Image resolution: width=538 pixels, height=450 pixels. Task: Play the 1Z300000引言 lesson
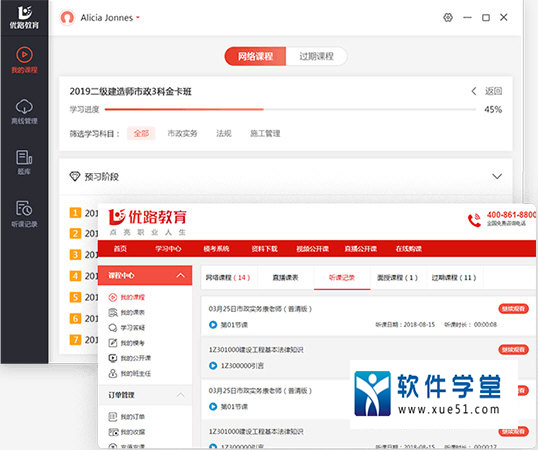coord(213,366)
